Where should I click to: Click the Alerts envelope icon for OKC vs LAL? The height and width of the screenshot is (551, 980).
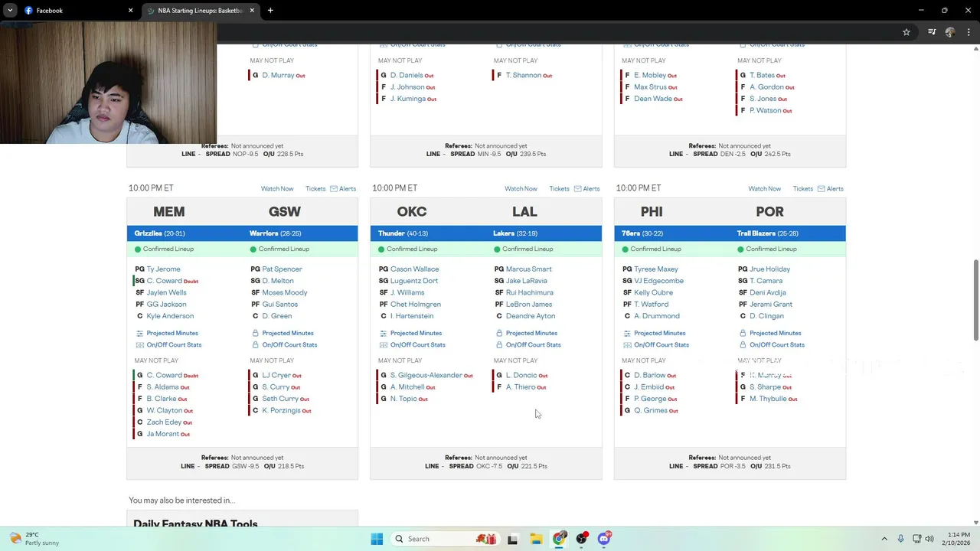coord(577,189)
